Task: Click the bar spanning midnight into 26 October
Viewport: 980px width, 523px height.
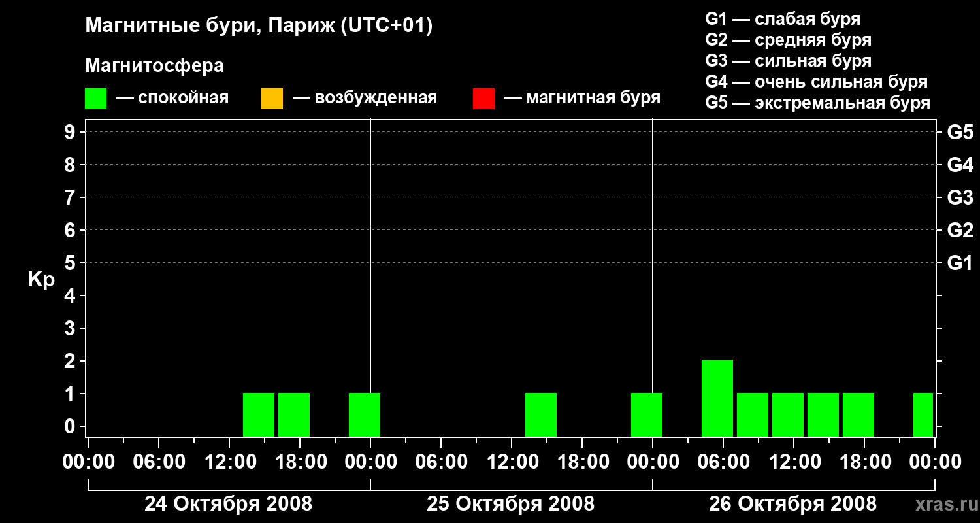Action: point(647,414)
